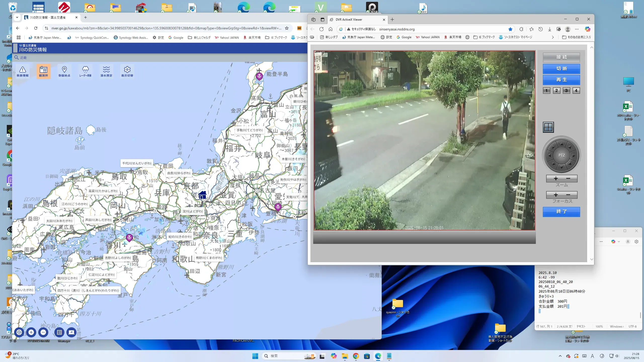644x362 pixels.
Task: Click the 表示切替 display settings gear
Action: pos(127,71)
